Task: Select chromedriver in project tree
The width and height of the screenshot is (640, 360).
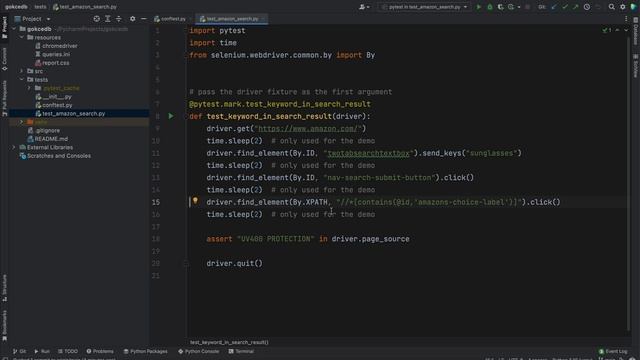Action: click(x=60, y=46)
